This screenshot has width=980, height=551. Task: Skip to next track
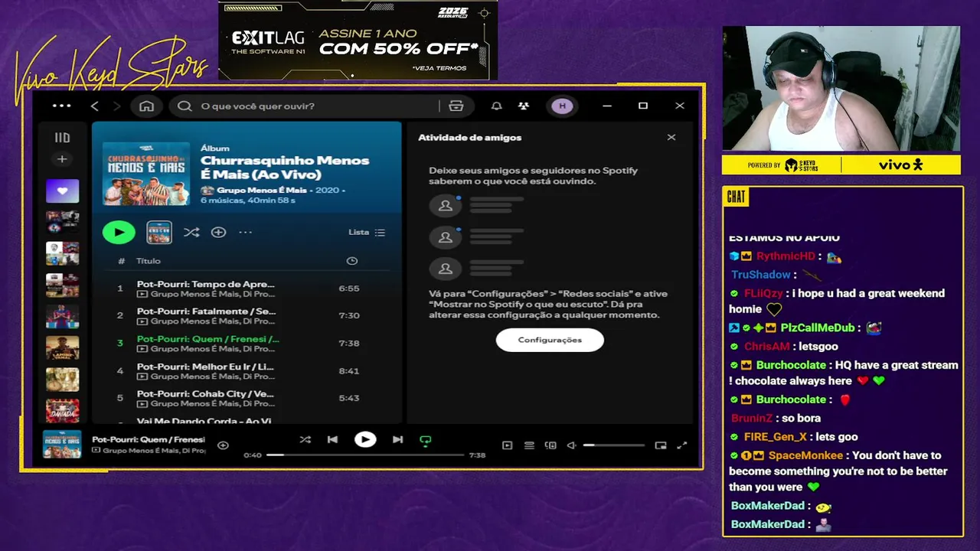(x=397, y=439)
